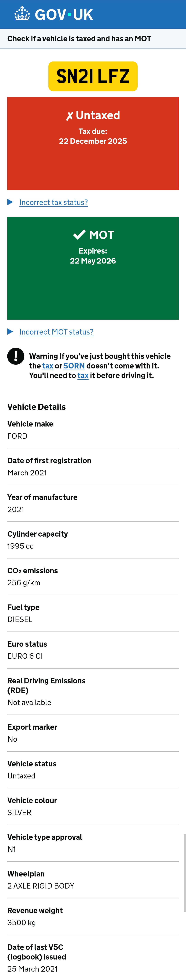Image resolution: width=186 pixels, height=980 pixels.
Task: Click the tick icon beside MOT
Action: 79,235
